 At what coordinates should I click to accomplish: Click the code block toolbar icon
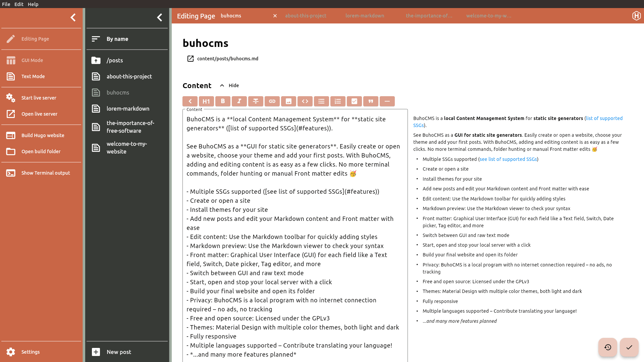tap(305, 101)
